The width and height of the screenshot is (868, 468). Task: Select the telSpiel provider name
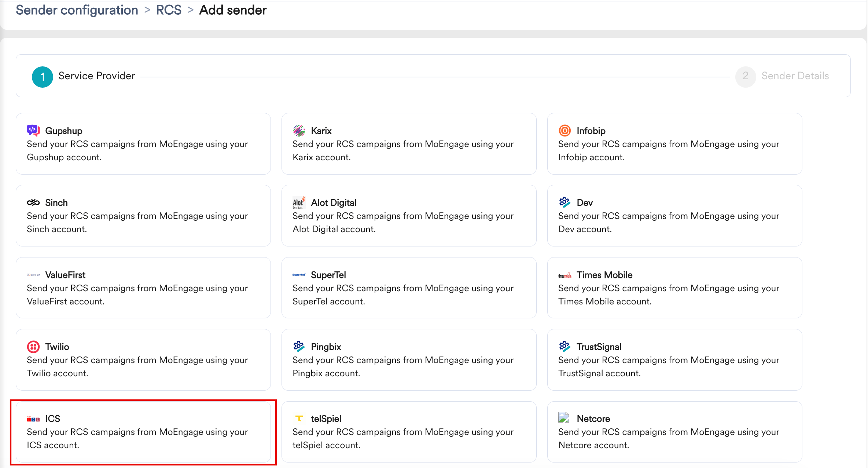(x=326, y=418)
